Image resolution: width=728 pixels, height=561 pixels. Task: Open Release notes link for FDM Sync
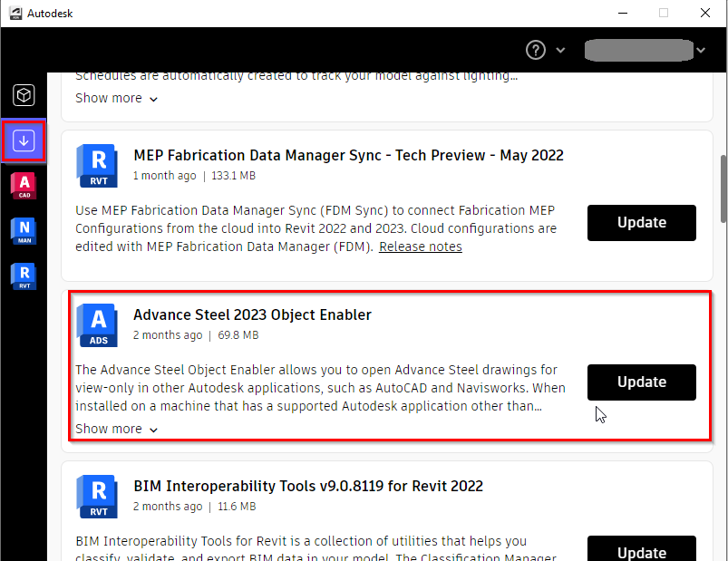coord(420,247)
